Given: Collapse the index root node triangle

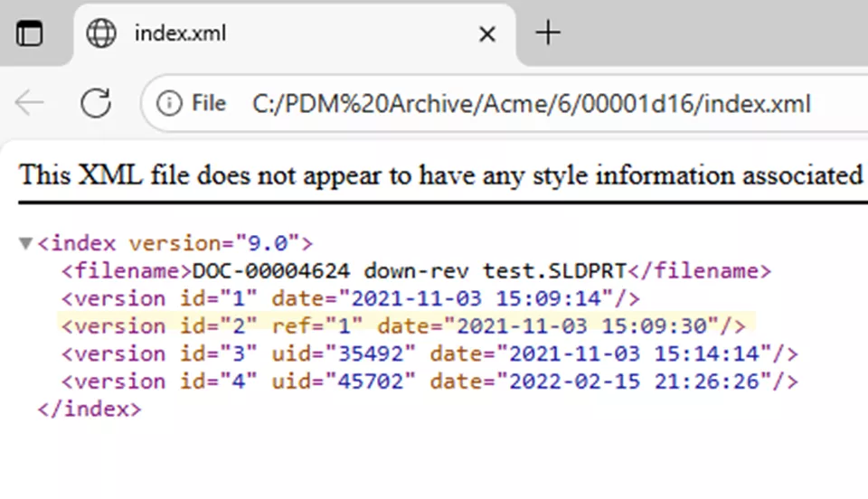Looking at the screenshot, I should point(25,243).
